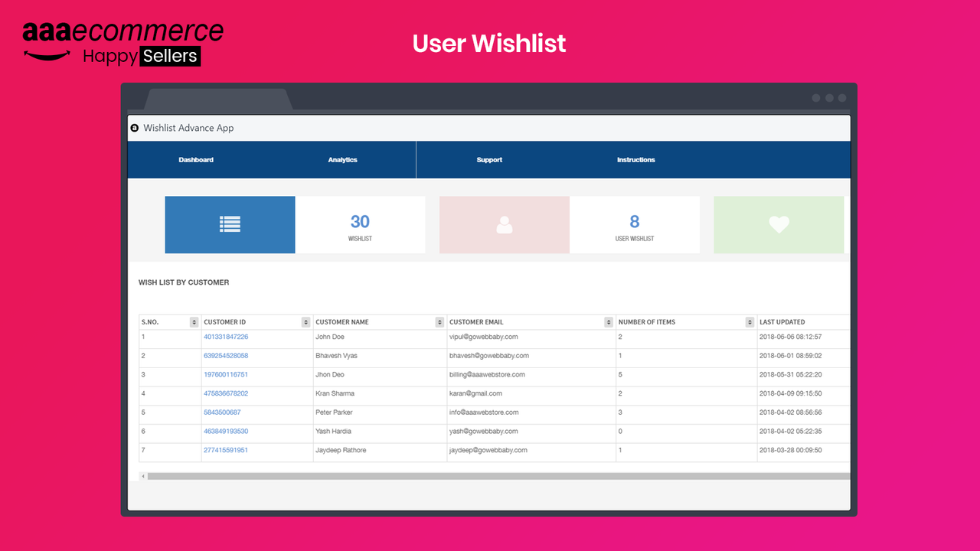
Task: Open the Instructions tab
Action: click(x=635, y=159)
